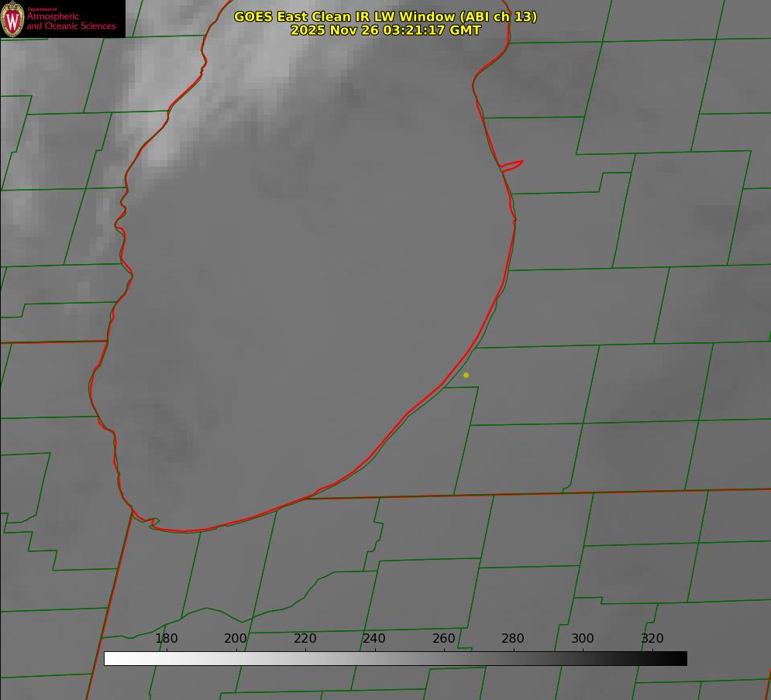Click the 200 colorbar tick label

click(236, 639)
